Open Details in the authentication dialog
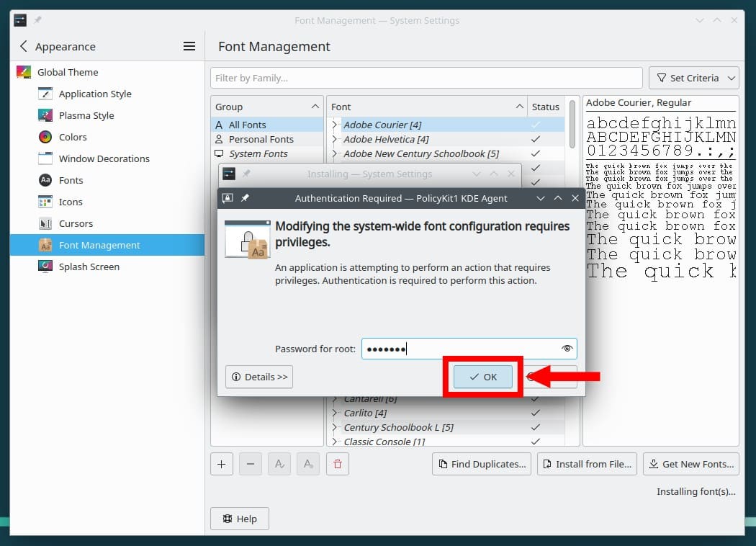The image size is (756, 546). [258, 376]
